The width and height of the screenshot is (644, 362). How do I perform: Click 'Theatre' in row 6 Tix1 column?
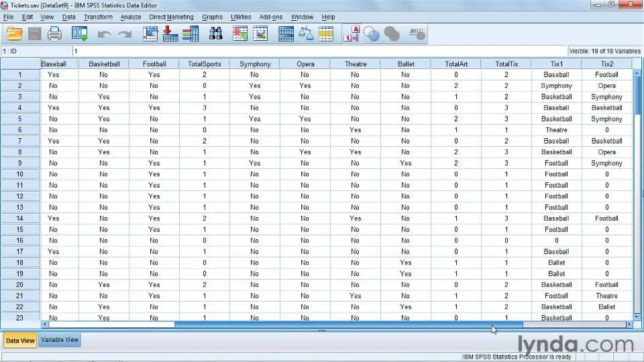[x=557, y=129]
